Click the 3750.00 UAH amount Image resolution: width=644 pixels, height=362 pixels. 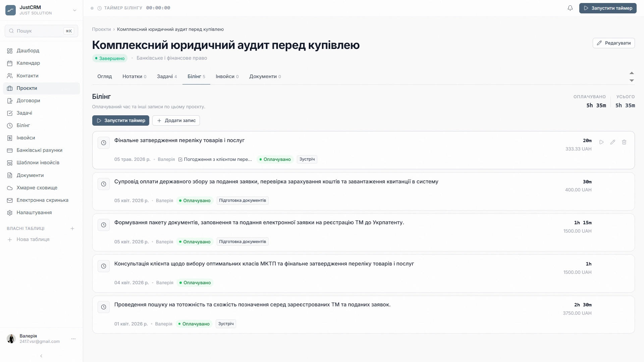pyautogui.click(x=577, y=313)
